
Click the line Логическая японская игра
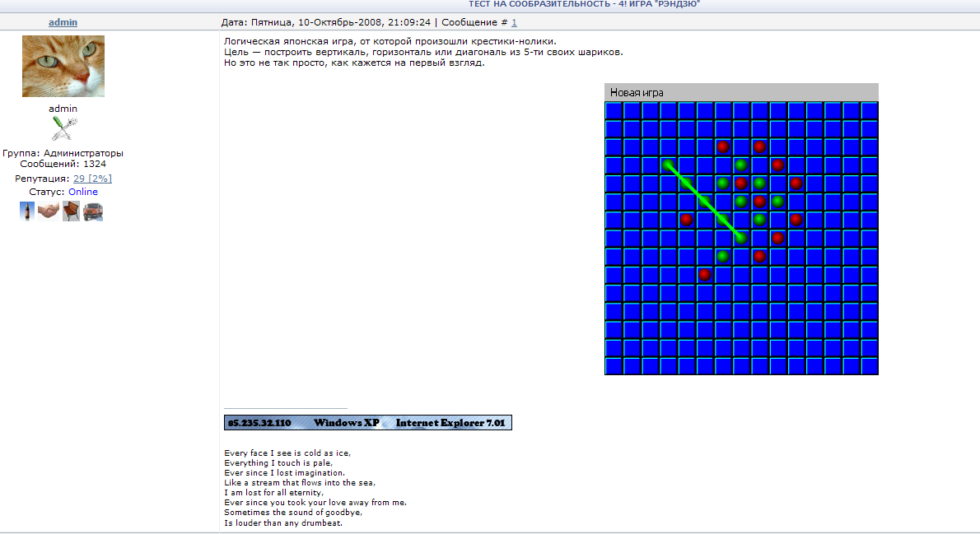(x=390, y=41)
